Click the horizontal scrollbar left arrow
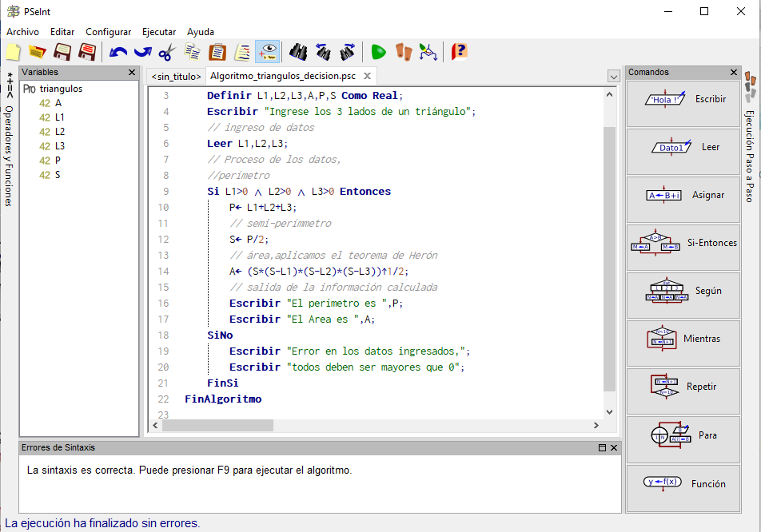 tap(155, 425)
